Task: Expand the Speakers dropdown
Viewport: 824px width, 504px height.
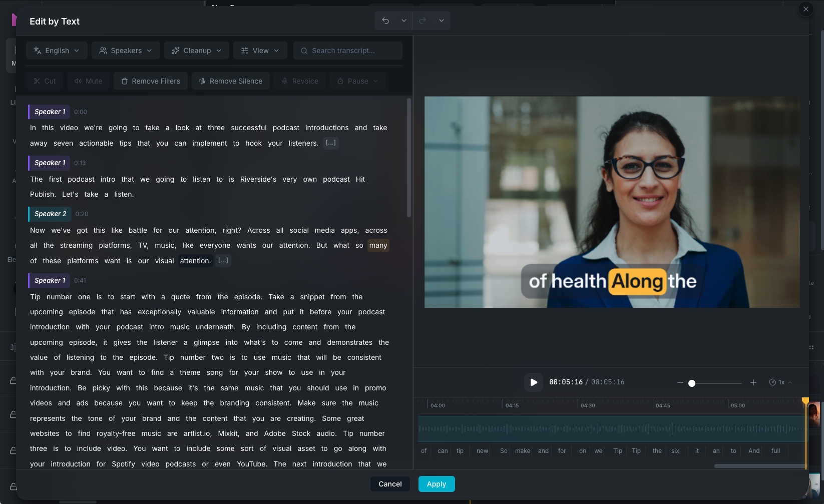Action: pyautogui.click(x=125, y=50)
